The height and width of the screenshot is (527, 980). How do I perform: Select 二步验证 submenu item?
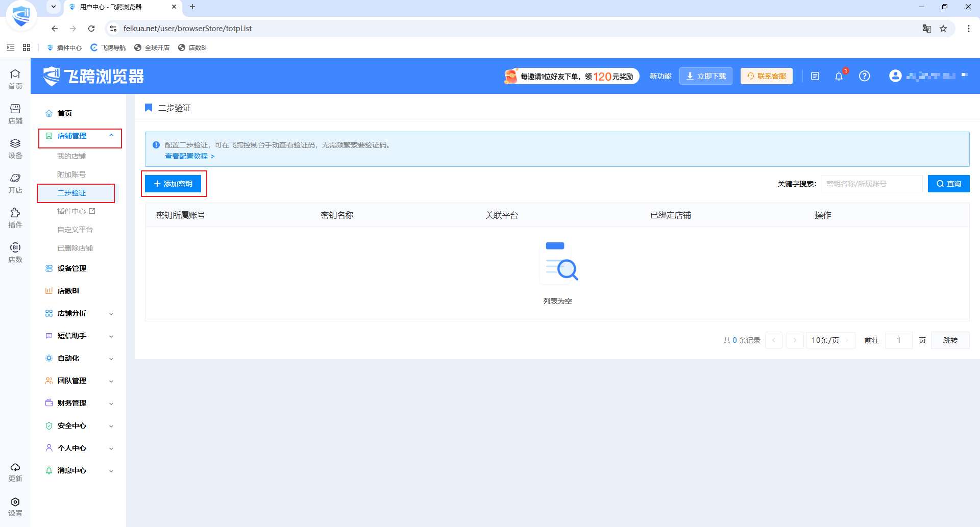[71, 193]
